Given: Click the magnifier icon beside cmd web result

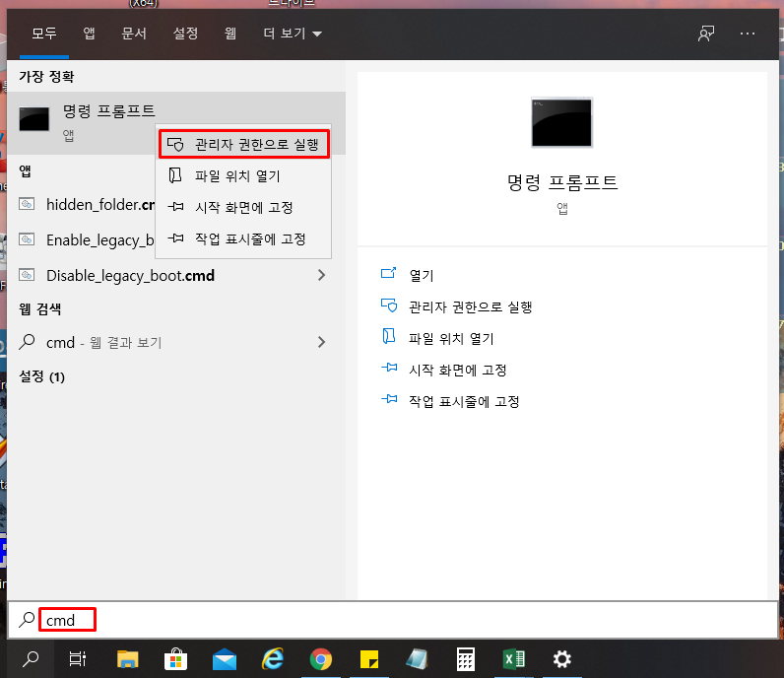Looking at the screenshot, I should (x=27, y=342).
